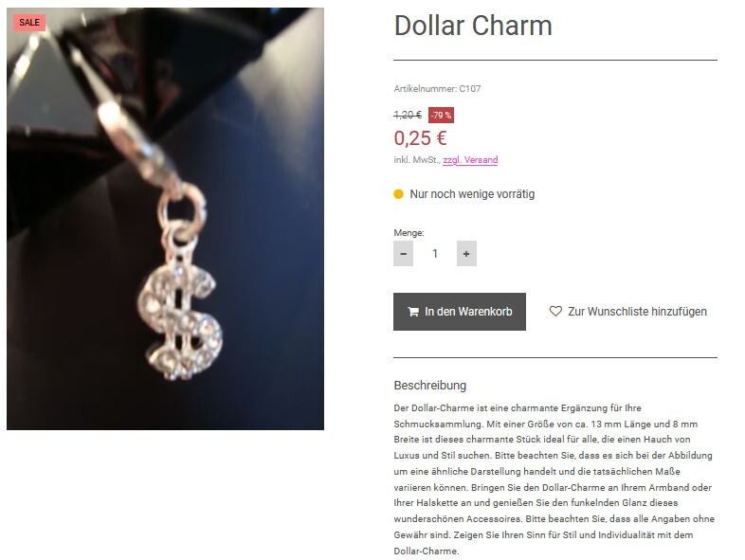The height and width of the screenshot is (560, 745).
Task: Click the minus quantity button
Action: pyautogui.click(x=403, y=254)
